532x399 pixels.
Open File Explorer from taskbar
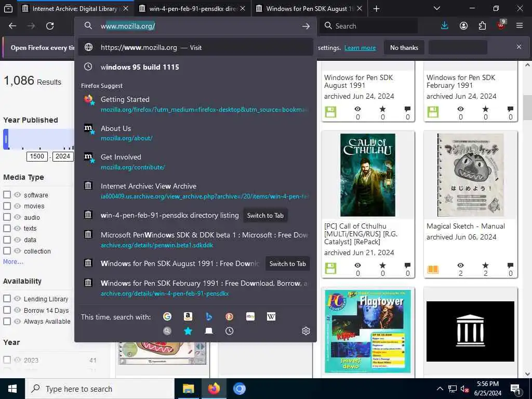[x=188, y=389]
